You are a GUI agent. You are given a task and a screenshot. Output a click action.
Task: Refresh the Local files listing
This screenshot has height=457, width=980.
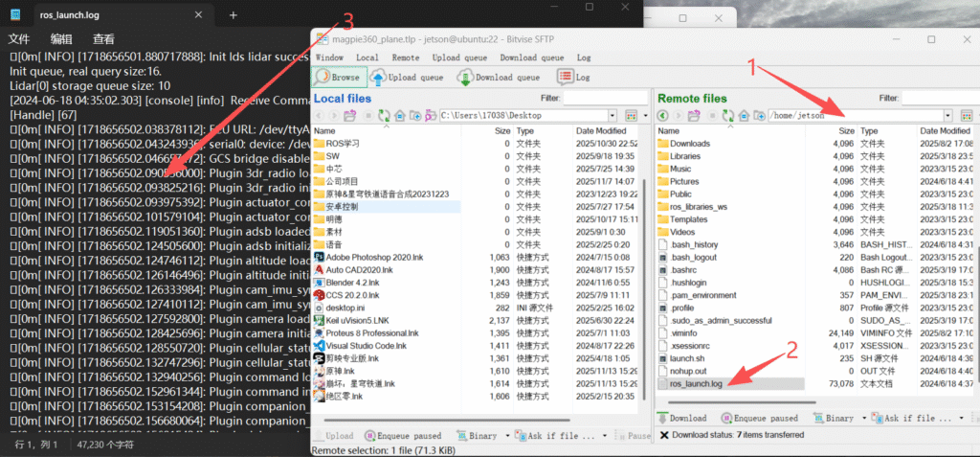(x=383, y=115)
